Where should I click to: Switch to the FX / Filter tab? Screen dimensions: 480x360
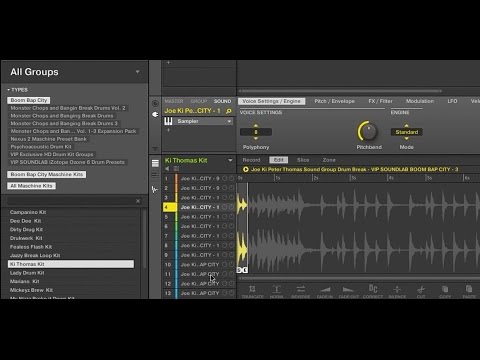(x=380, y=101)
